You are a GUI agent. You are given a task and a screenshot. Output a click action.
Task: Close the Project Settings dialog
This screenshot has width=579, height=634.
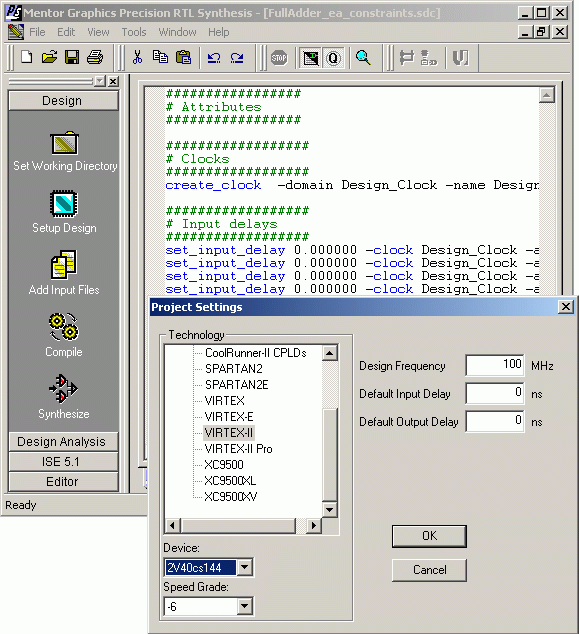566,307
